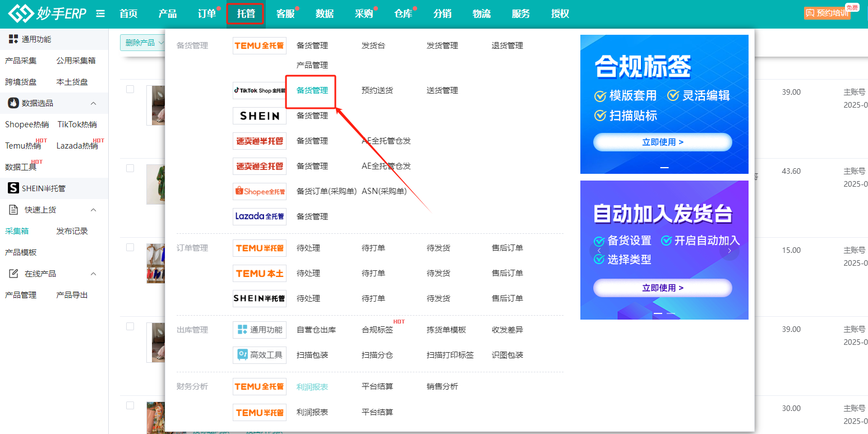Click the 通用功能 grid icon
This screenshot has width=868, height=434.
click(x=13, y=39)
